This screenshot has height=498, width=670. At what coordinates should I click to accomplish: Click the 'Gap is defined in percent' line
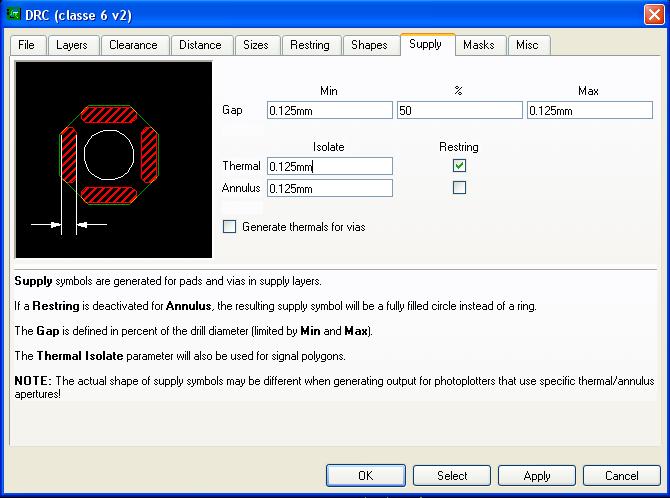[x=194, y=331]
